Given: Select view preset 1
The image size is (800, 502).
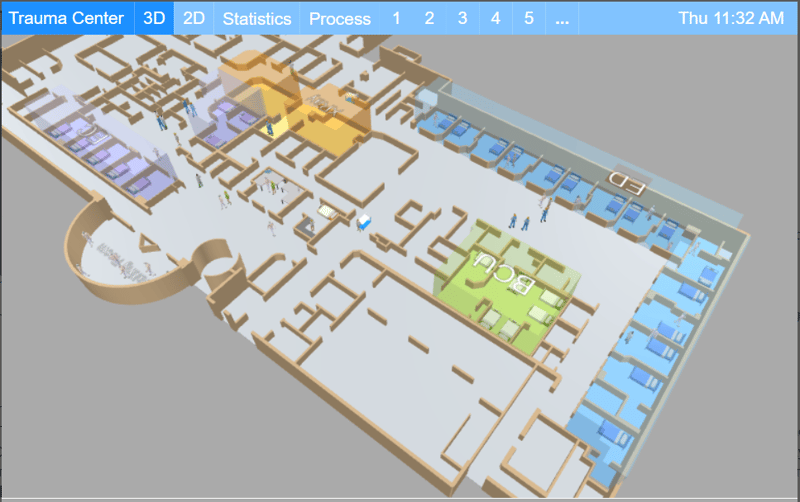Looking at the screenshot, I should pyautogui.click(x=396, y=18).
